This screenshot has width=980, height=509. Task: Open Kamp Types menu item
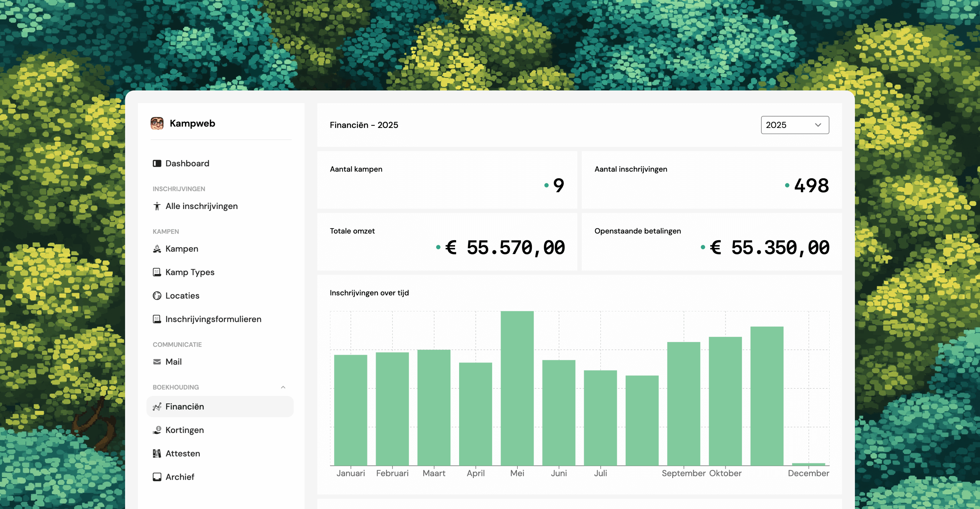pos(189,272)
